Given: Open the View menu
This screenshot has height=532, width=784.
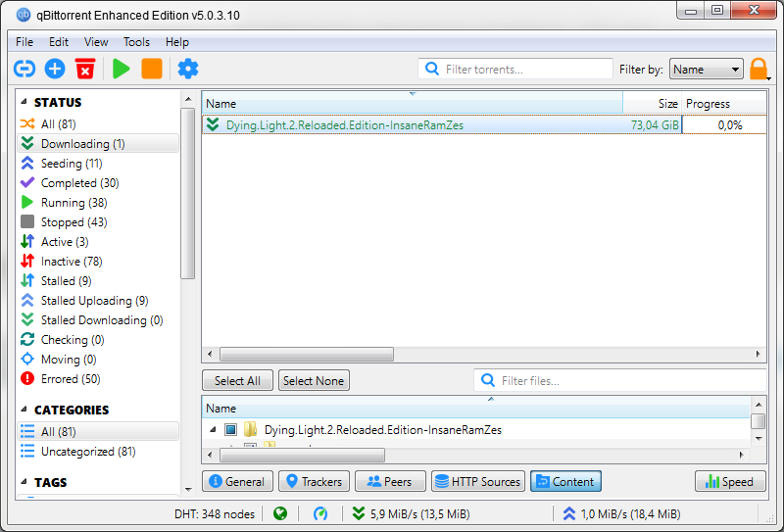Looking at the screenshot, I should pyautogui.click(x=95, y=42).
